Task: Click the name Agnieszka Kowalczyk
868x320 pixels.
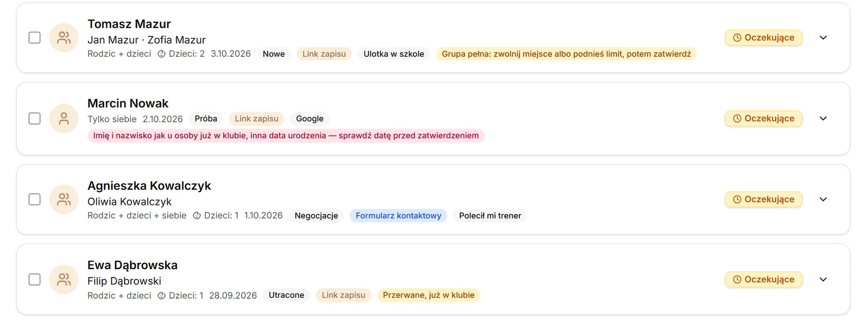Action: coord(149,186)
